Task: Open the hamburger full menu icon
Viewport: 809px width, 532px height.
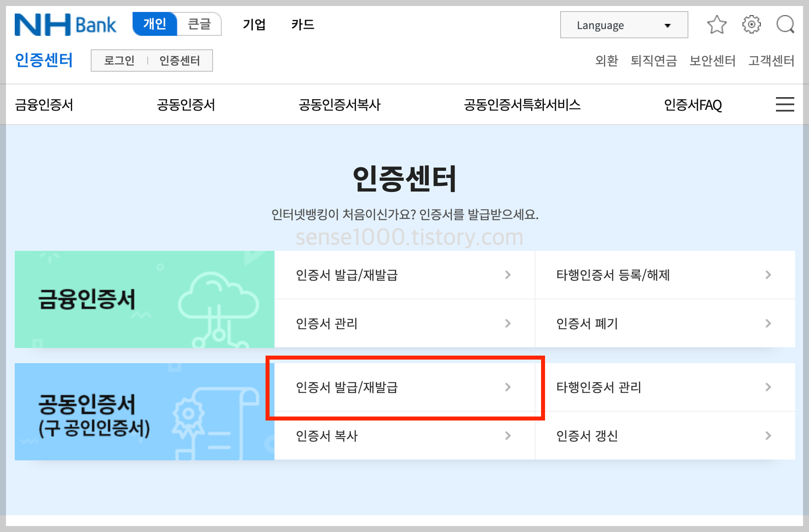Action: [785, 104]
